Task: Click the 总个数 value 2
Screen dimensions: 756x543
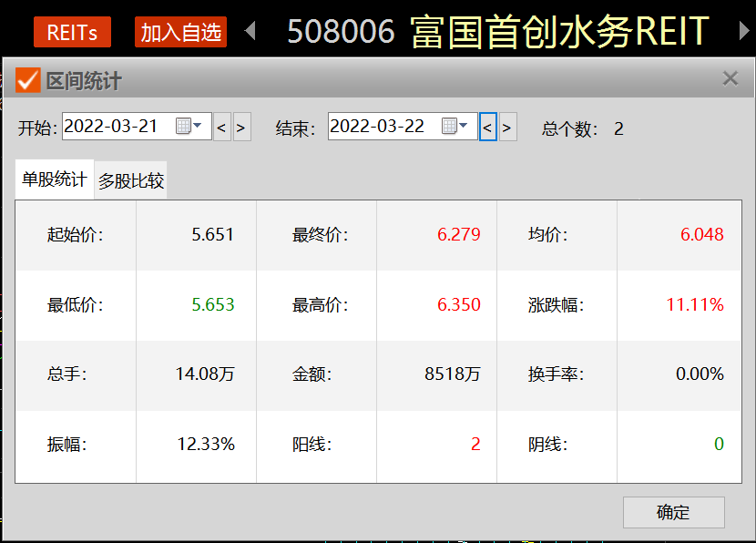Action: [x=618, y=128]
